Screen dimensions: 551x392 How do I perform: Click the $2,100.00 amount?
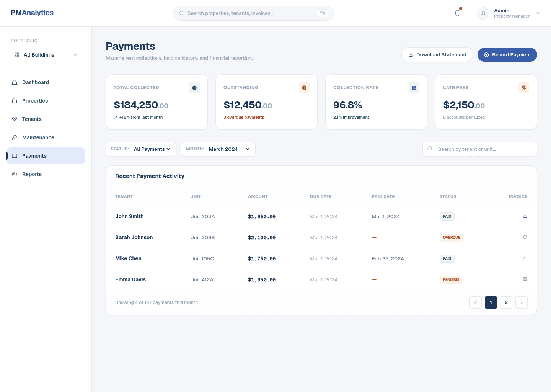pos(262,237)
